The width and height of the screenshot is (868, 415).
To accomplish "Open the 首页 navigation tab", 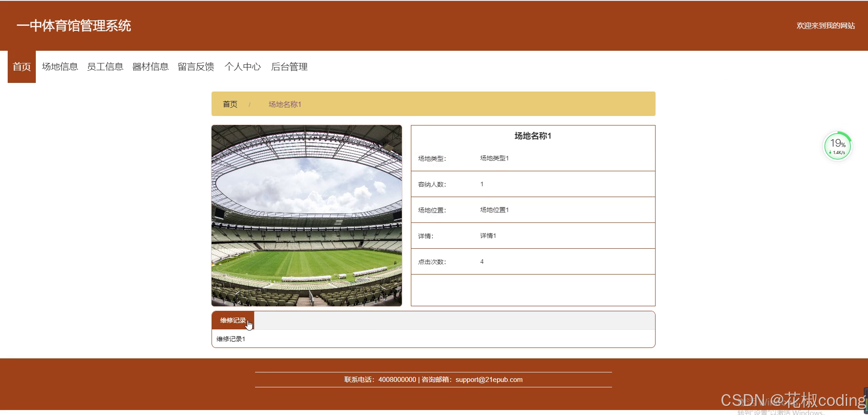I will point(22,67).
